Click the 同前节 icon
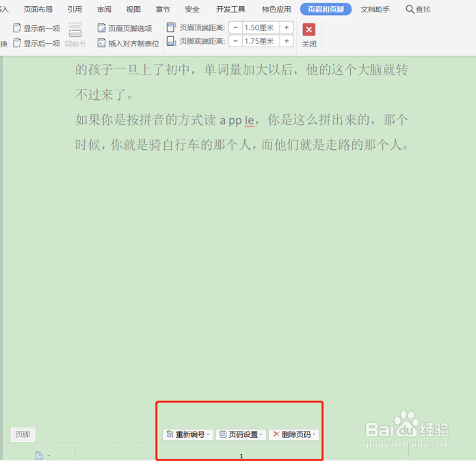Image resolution: width=476 pixels, height=461 pixels. pos(75,30)
